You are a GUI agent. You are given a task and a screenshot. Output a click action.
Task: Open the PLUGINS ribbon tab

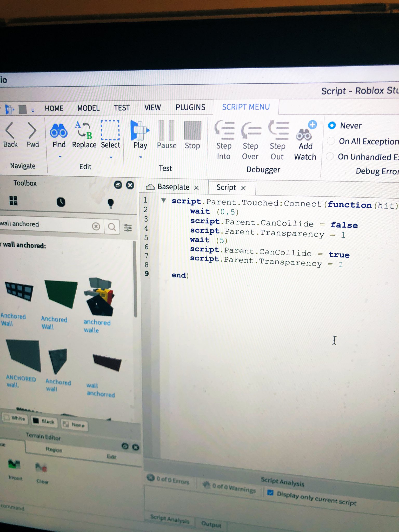[190, 107]
